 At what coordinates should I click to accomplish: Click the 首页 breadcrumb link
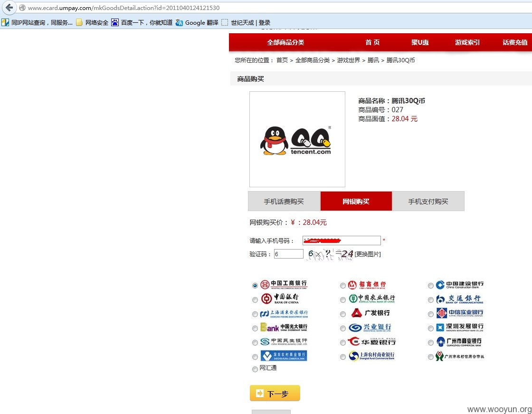(x=282, y=60)
